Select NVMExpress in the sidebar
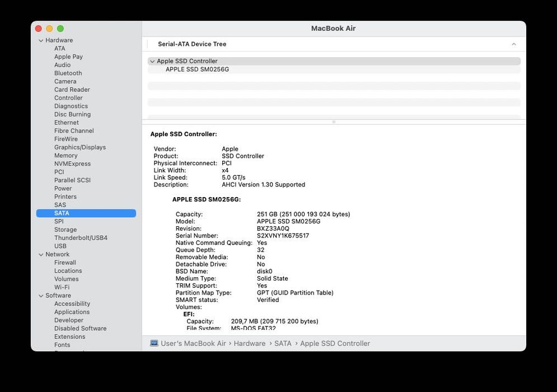This screenshot has height=392, width=557. point(72,164)
